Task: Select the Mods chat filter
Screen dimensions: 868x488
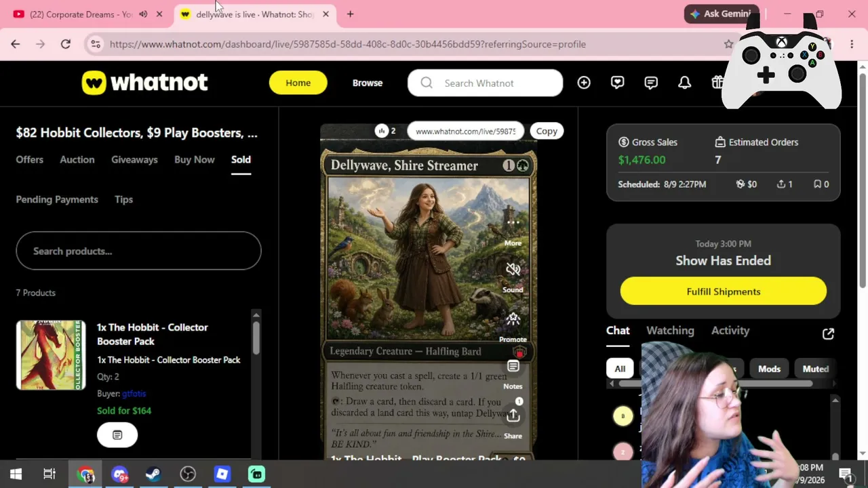Action: (769, 369)
